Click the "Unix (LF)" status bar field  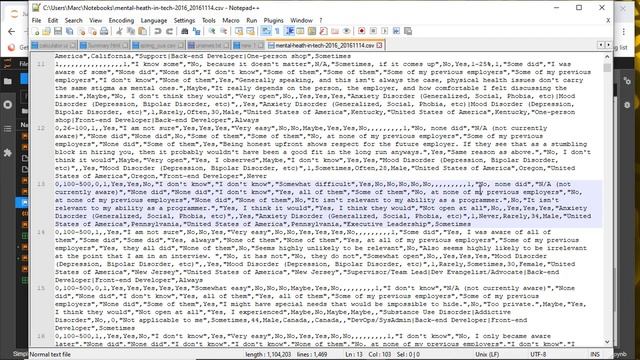coord(487,354)
